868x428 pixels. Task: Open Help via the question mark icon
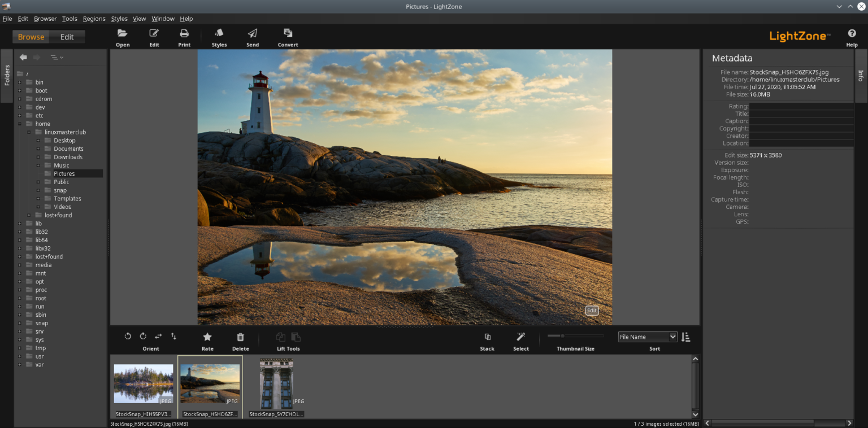click(x=852, y=33)
